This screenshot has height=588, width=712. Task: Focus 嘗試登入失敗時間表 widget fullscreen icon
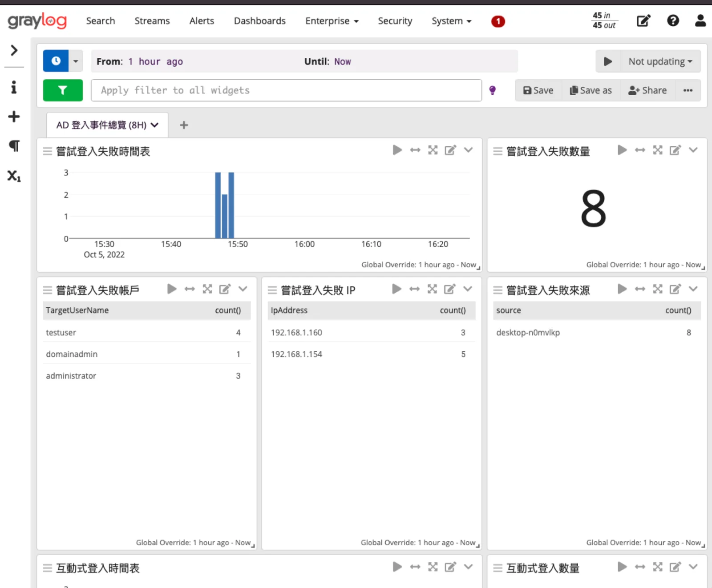click(x=433, y=150)
